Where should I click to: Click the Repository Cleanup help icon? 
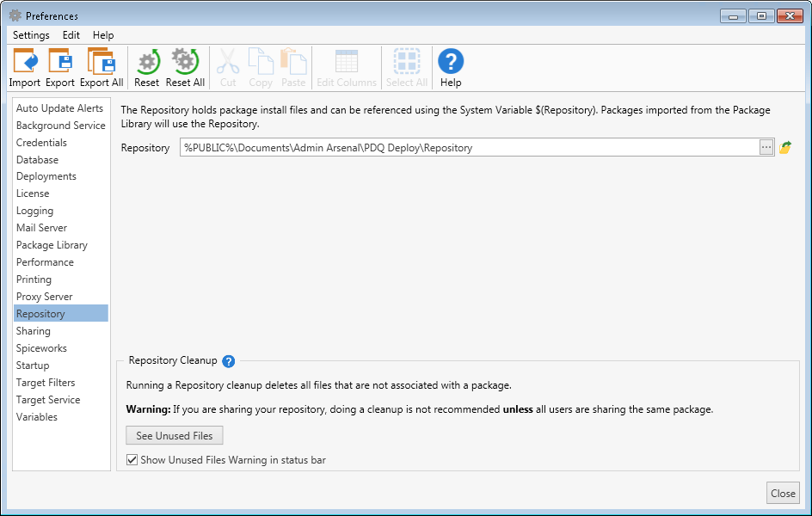click(x=229, y=361)
